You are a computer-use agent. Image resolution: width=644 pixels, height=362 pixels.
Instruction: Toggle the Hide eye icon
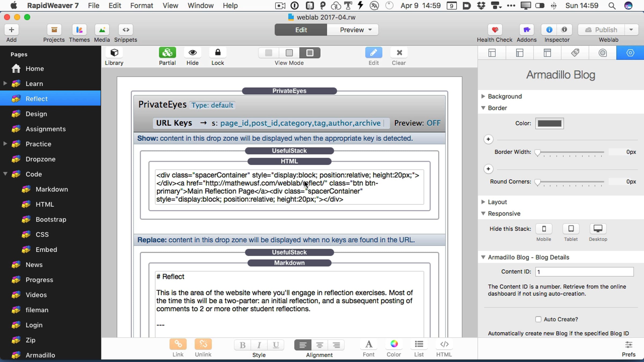[192, 53]
